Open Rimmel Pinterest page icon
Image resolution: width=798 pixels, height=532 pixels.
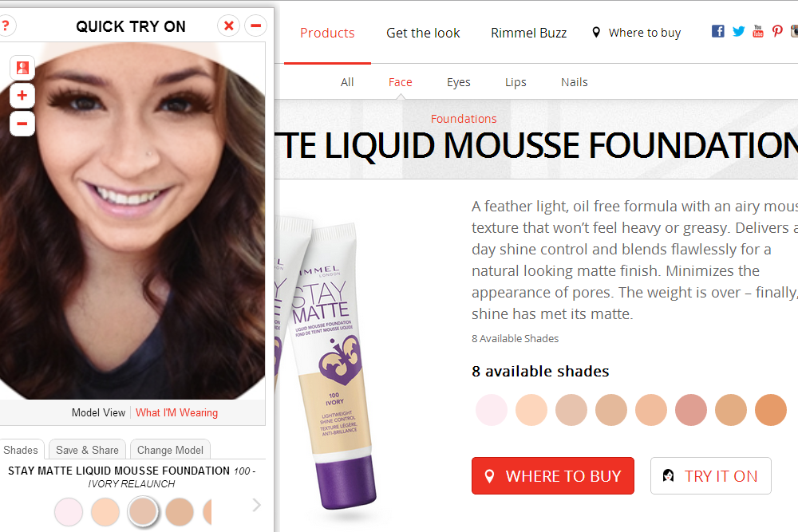coord(777,31)
